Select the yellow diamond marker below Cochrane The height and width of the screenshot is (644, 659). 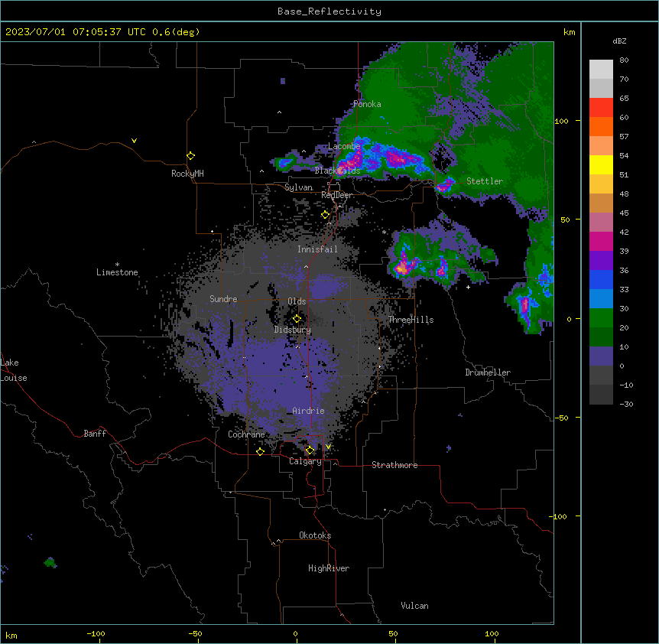coord(260,451)
